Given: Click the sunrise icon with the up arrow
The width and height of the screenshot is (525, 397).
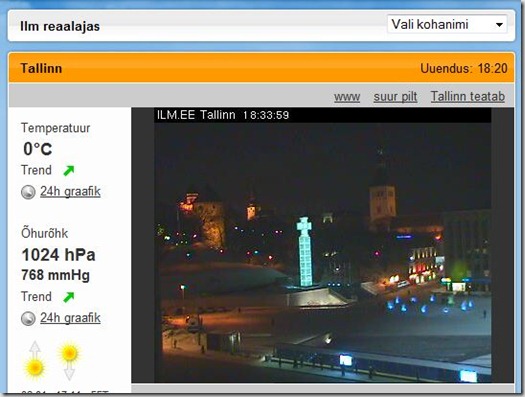Looking at the screenshot, I should click(x=34, y=360).
